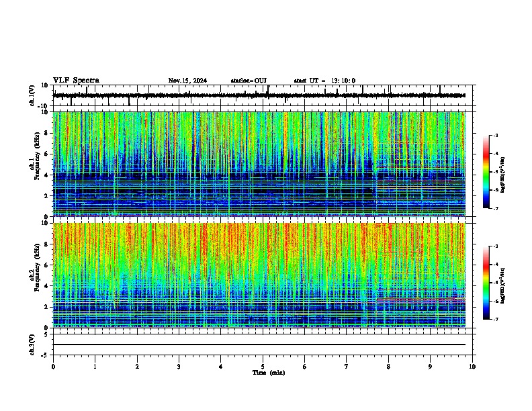The height and width of the screenshot is (411, 532).
Task: Click the 'station=OUI' label
Action: (249, 81)
